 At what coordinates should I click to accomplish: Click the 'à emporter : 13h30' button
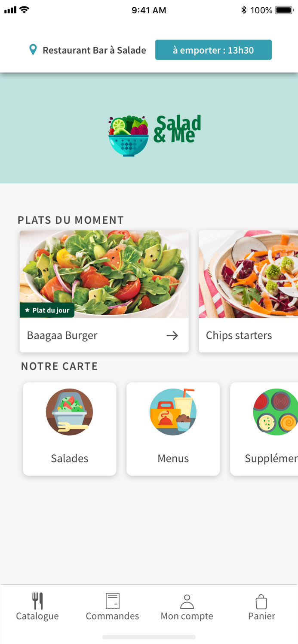pyautogui.click(x=213, y=50)
